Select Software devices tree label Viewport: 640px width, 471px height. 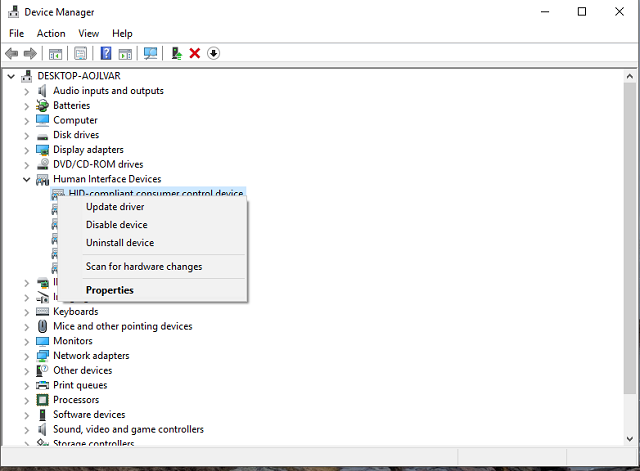click(89, 415)
